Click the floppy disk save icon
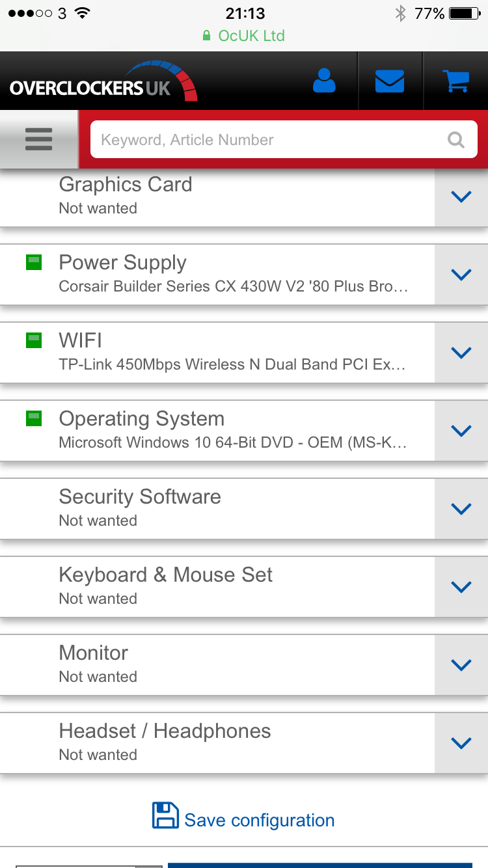The image size is (488, 868). (x=165, y=815)
